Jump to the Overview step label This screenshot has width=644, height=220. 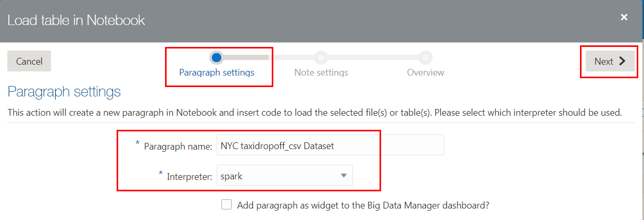click(426, 72)
